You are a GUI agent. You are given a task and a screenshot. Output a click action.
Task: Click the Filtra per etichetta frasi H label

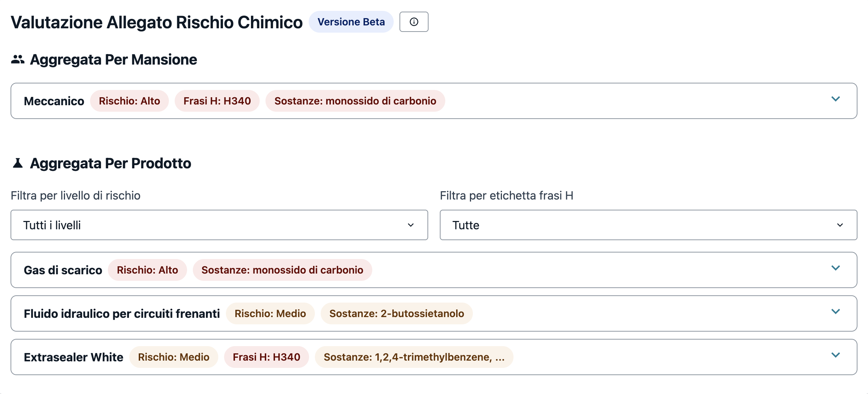coord(507,196)
